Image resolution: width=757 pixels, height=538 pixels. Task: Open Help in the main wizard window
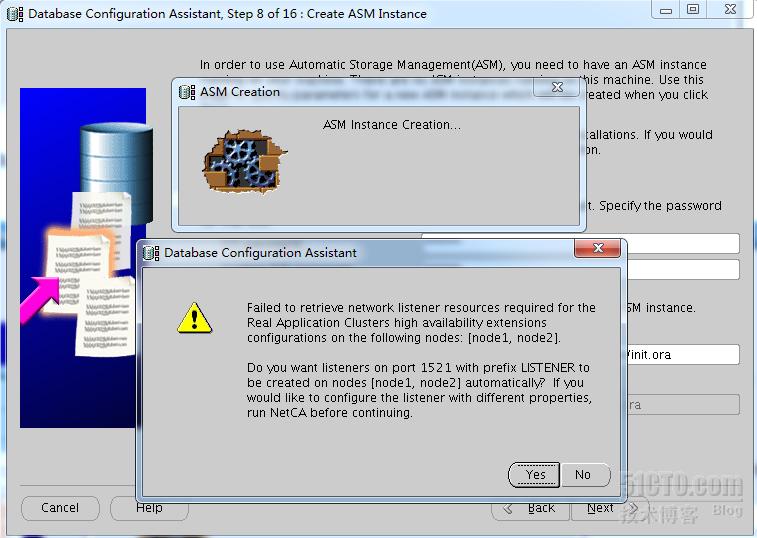(149, 508)
